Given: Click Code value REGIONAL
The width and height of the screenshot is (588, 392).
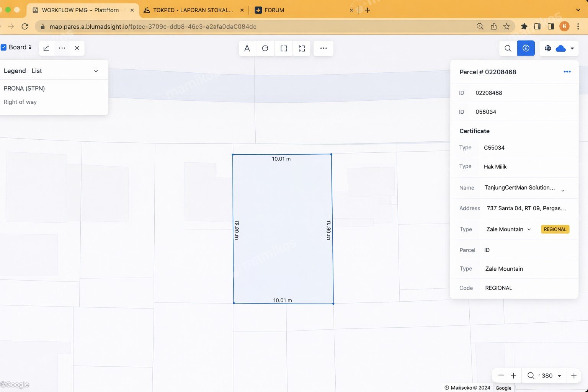Looking at the screenshot, I should pos(498,288).
